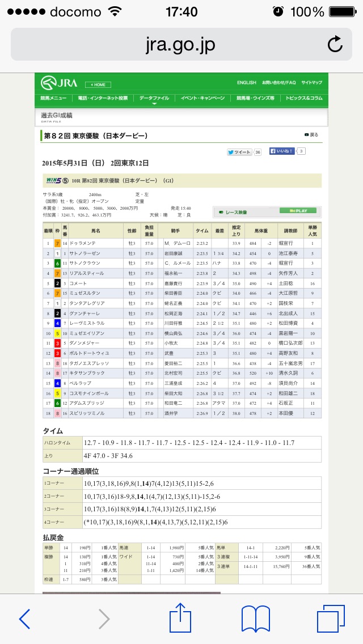Open the Safari tabs overview
The width and height of the screenshot is (363, 644).
pyautogui.click(x=331, y=618)
